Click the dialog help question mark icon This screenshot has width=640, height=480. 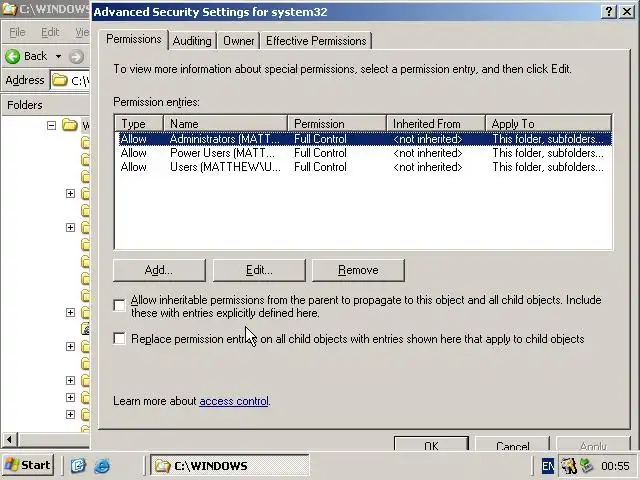pyautogui.click(x=609, y=11)
